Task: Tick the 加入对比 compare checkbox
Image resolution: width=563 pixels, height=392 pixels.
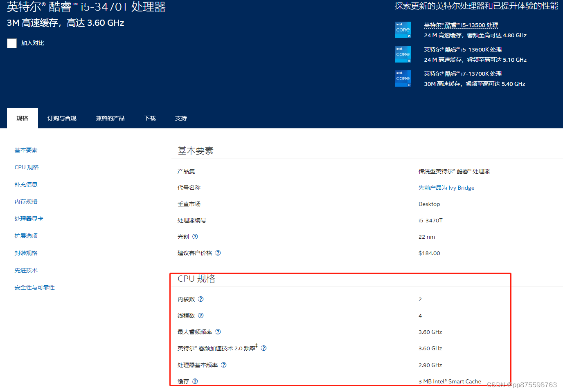Action: pos(12,43)
